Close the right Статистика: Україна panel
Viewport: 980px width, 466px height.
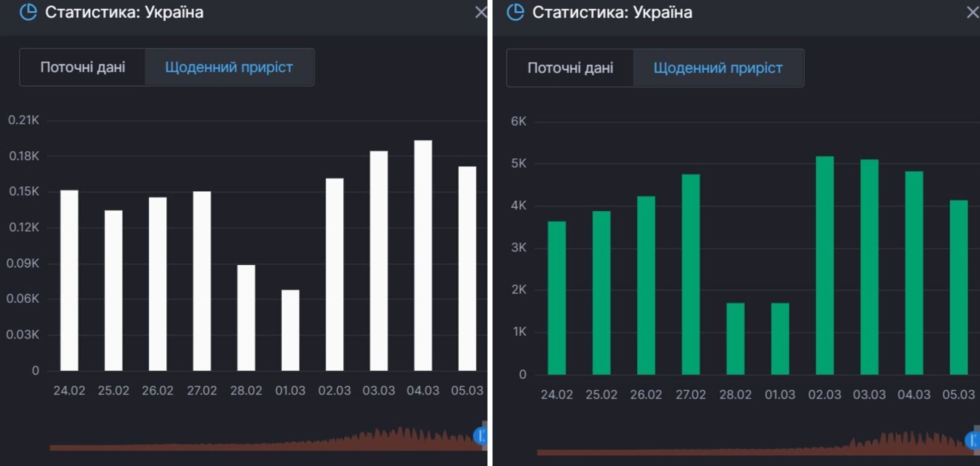click(972, 12)
